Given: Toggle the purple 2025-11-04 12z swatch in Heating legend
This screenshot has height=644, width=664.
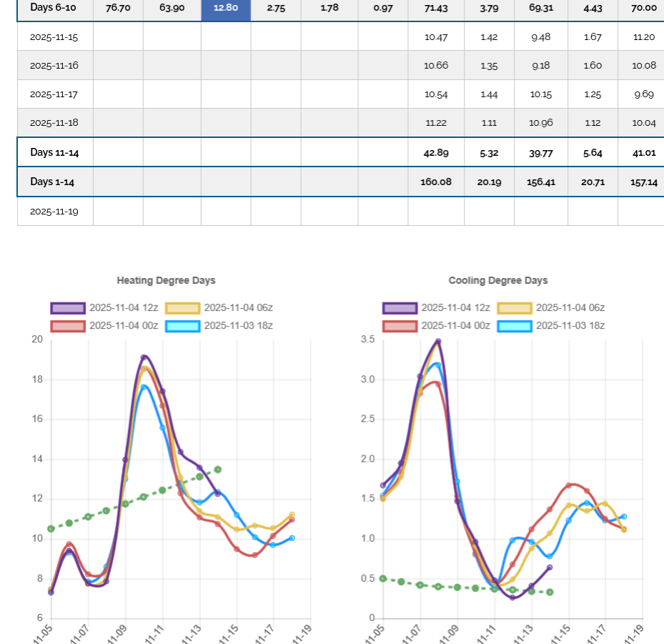Looking at the screenshot, I should [x=68, y=308].
